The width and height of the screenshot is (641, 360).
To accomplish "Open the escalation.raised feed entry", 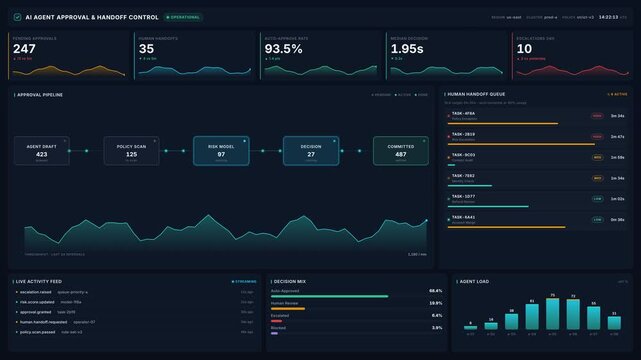I will tap(134, 292).
